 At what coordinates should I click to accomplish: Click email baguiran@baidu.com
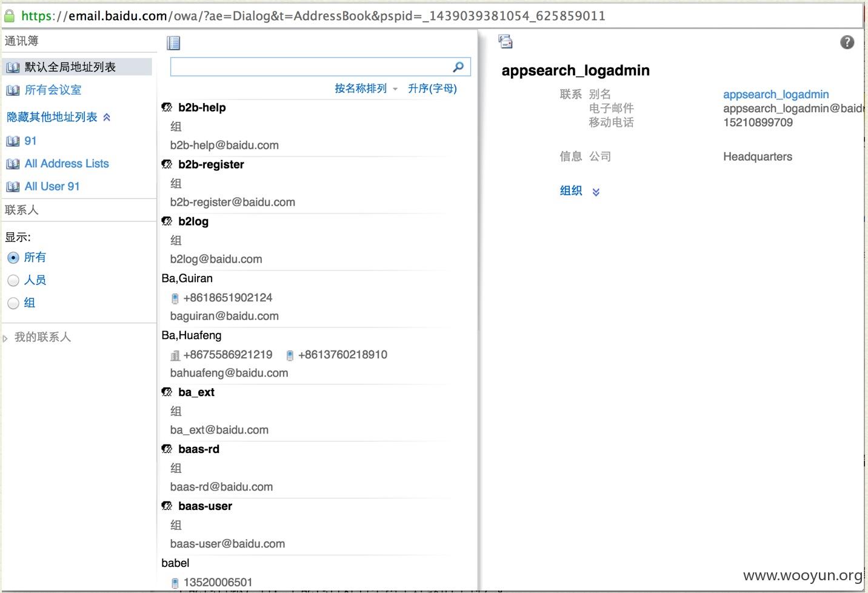[x=224, y=316]
